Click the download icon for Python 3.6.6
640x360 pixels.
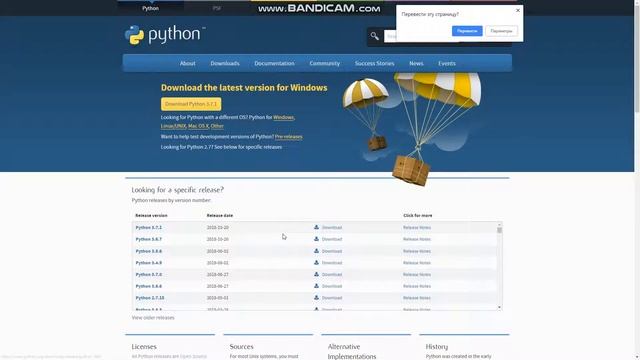[x=316, y=286]
